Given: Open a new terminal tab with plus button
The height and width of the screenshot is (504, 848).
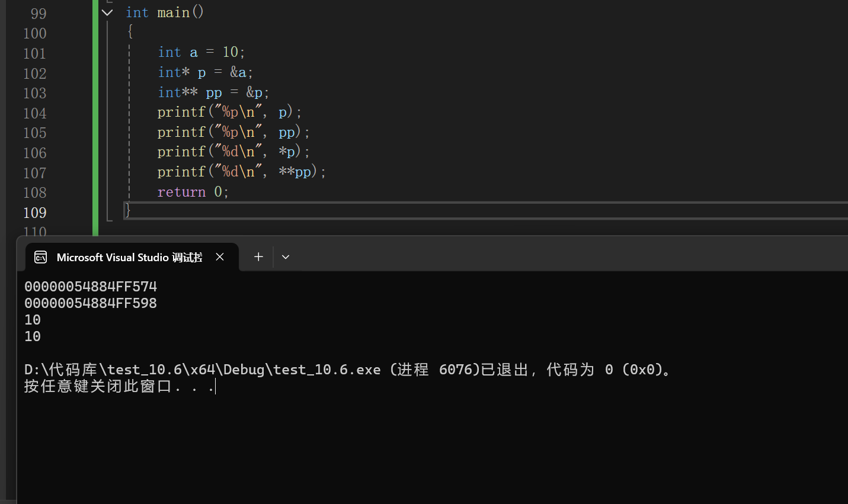Looking at the screenshot, I should [258, 256].
